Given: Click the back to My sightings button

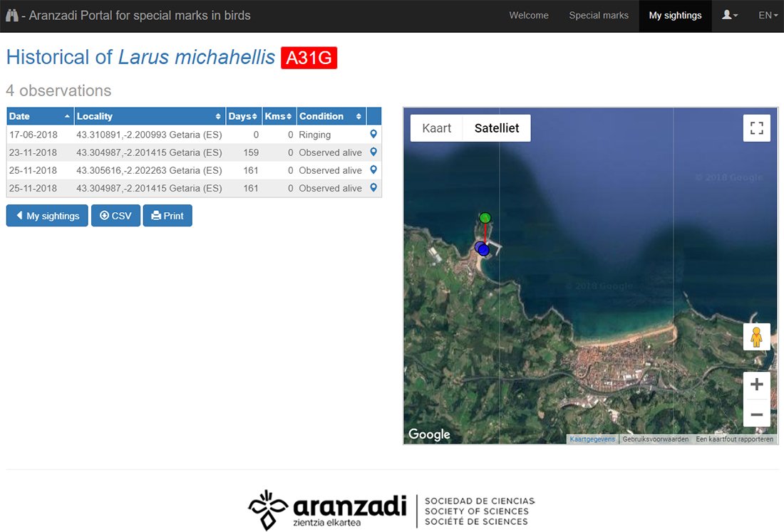Looking at the screenshot, I should [47, 216].
